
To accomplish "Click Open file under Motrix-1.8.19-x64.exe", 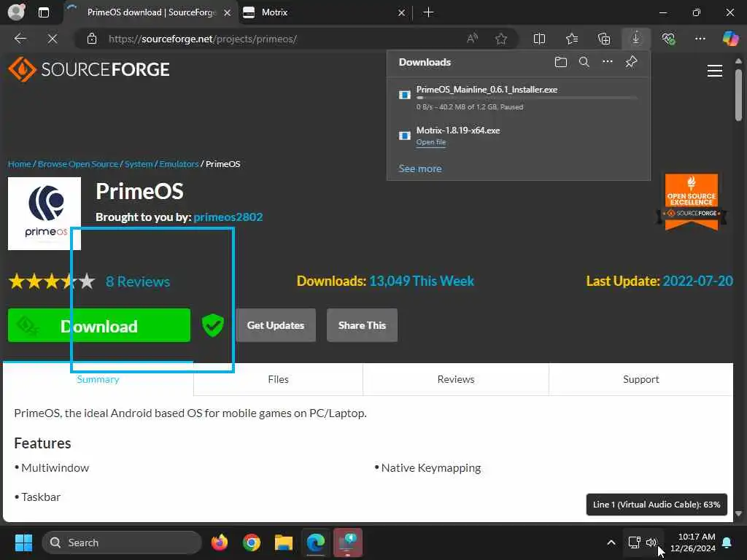I will click(x=431, y=142).
